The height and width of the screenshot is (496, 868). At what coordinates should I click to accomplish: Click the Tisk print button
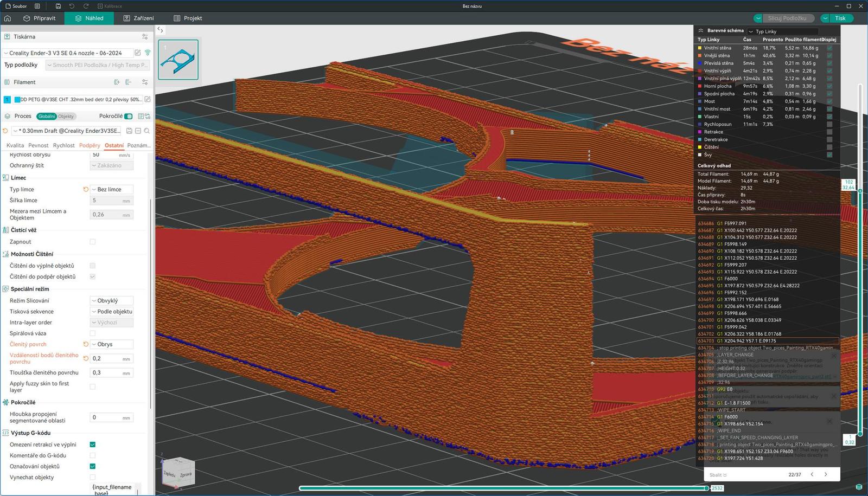coord(840,18)
